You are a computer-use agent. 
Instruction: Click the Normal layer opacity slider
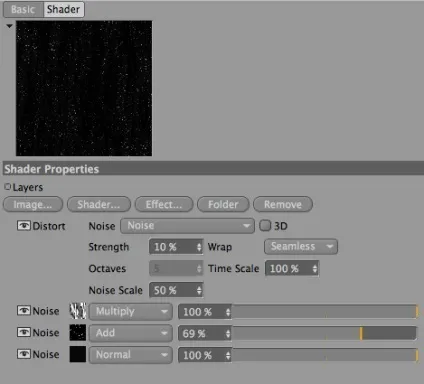(324, 355)
